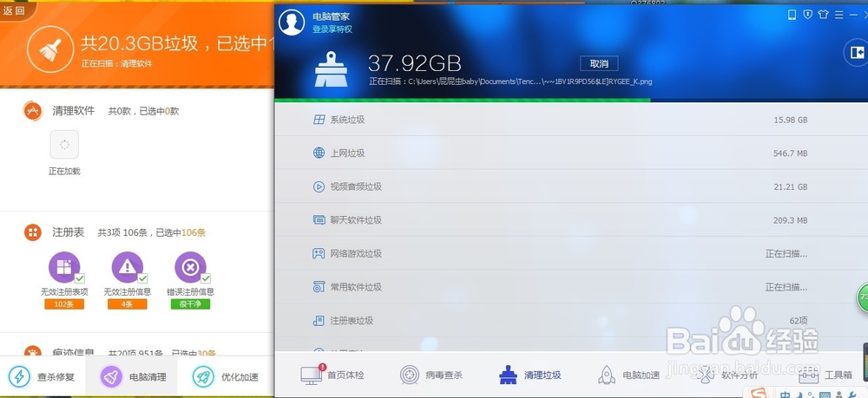The width and height of the screenshot is (868, 398).
Task: Click the 查杀修复 lightning icon
Action: (x=19, y=377)
